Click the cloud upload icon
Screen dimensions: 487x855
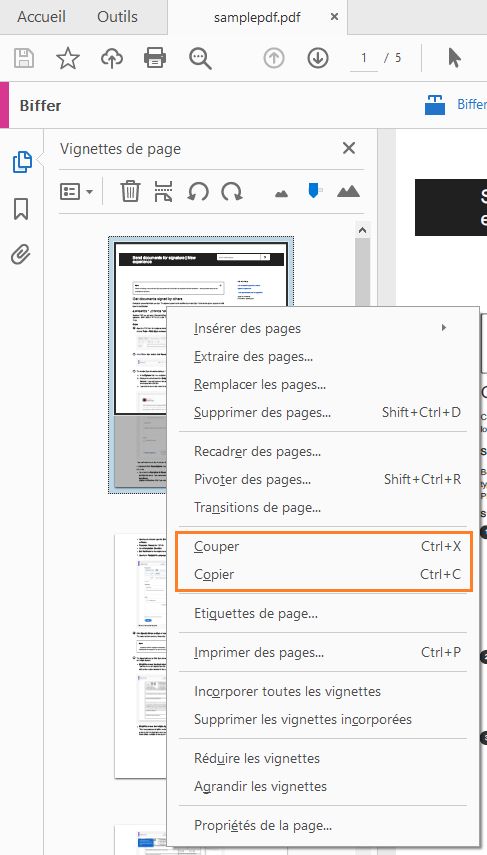pos(112,58)
